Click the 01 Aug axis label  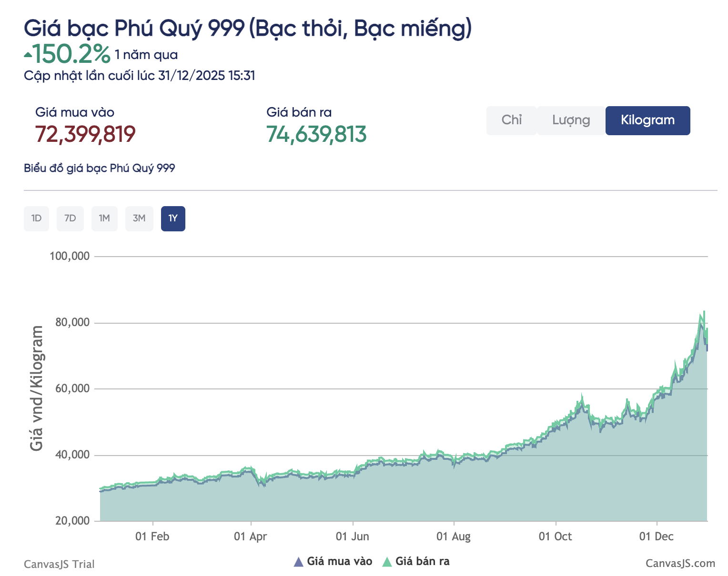pyautogui.click(x=454, y=536)
